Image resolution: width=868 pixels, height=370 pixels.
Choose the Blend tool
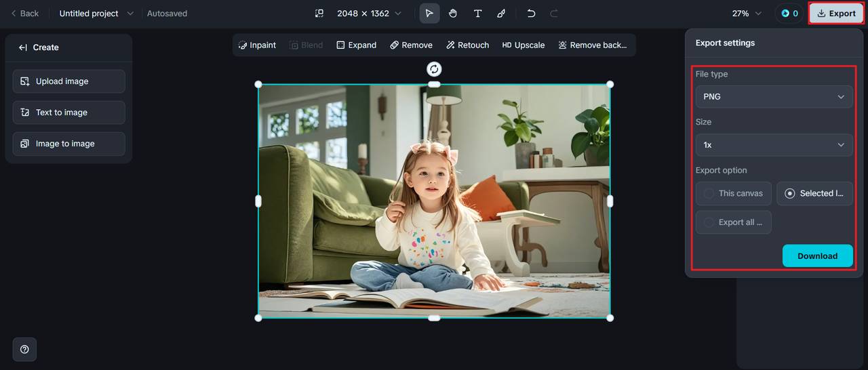pos(307,45)
